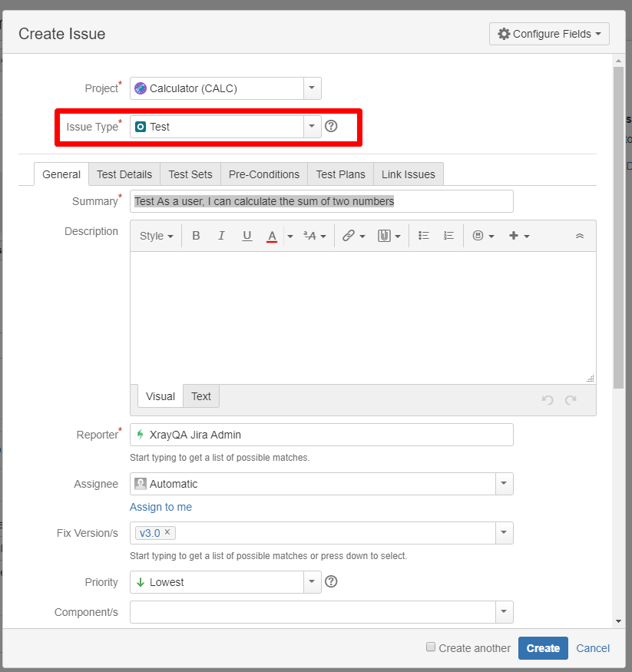The width and height of the screenshot is (632, 672).
Task: Click the dialog scrollbar down arrow
Action: (x=618, y=621)
